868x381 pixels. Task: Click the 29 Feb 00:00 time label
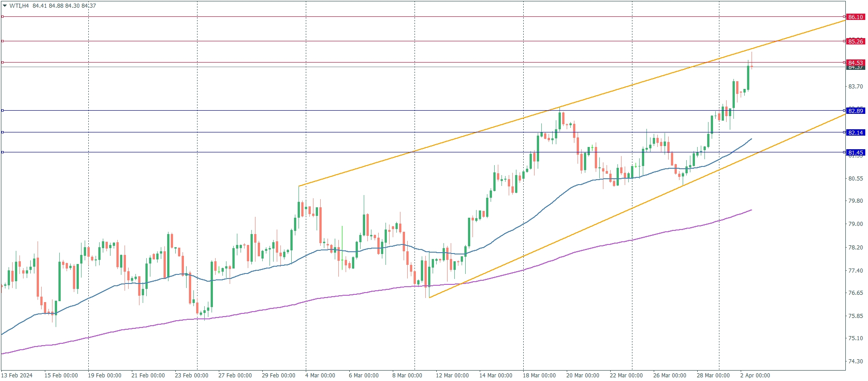[279, 375]
